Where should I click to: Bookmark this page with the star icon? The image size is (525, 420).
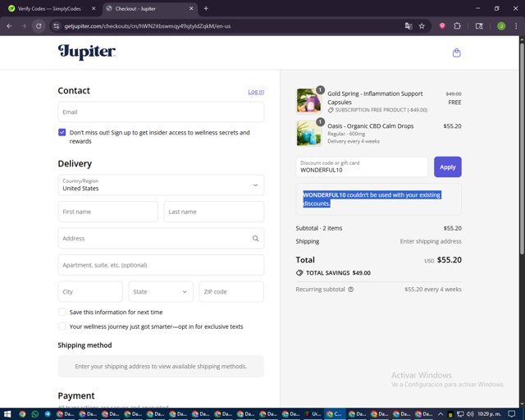[422, 26]
